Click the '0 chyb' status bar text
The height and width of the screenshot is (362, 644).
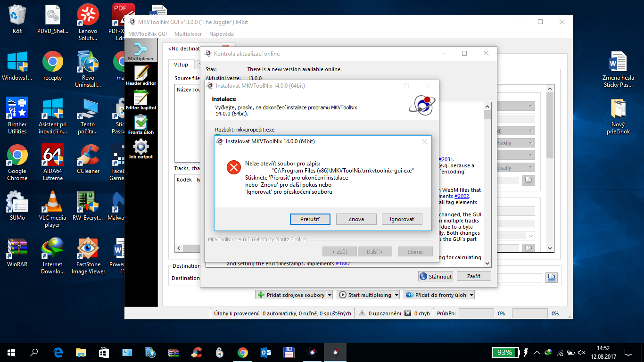(x=422, y=313)
